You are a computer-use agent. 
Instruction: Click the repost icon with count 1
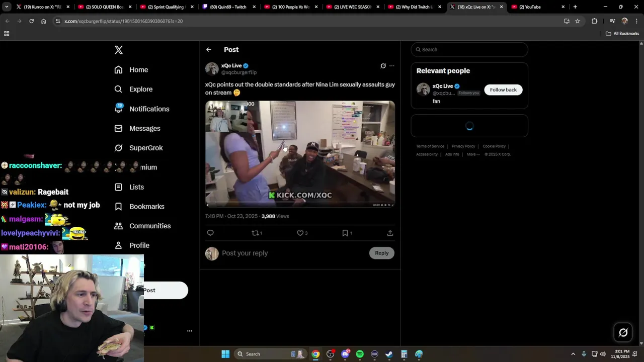point(257,233)
